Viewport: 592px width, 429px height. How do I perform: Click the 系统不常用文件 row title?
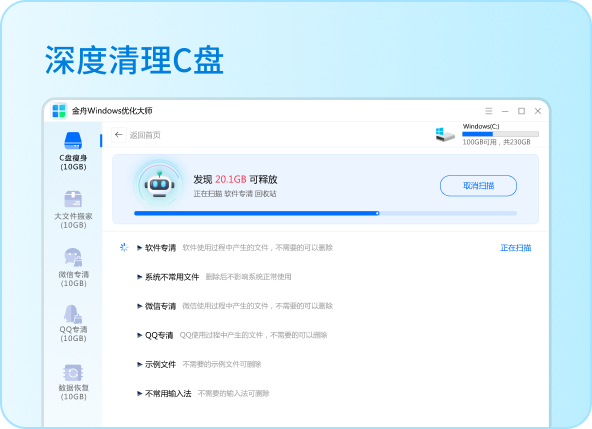pos(172,277)
